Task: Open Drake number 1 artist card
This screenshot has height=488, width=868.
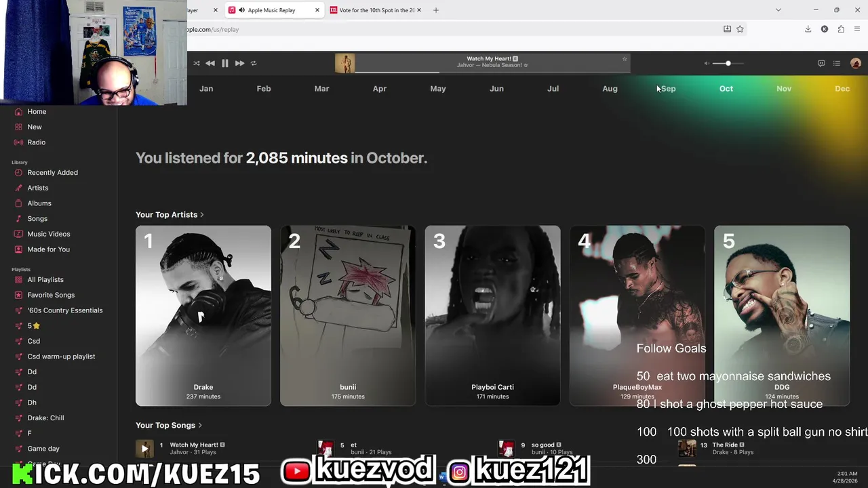Action: [203, 316]
